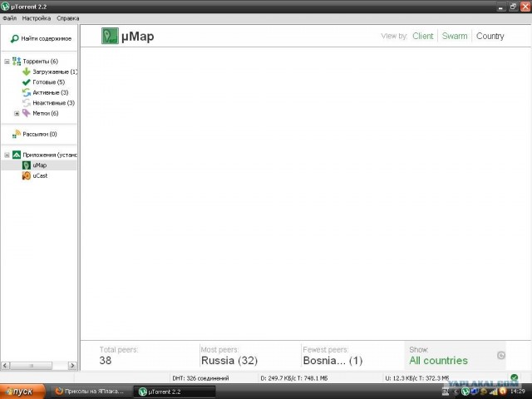Click the Активные sync arrows icon
Screen dimensions: 532x399
(x=27, y=92)
